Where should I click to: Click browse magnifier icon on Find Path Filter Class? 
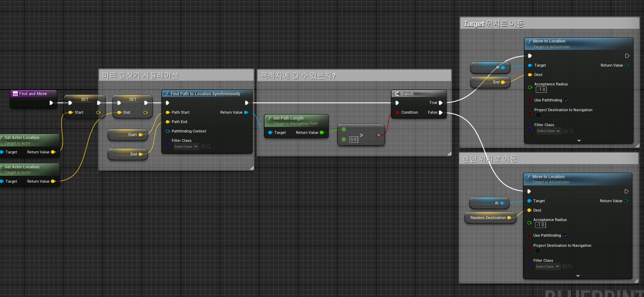tap(209, 146)
